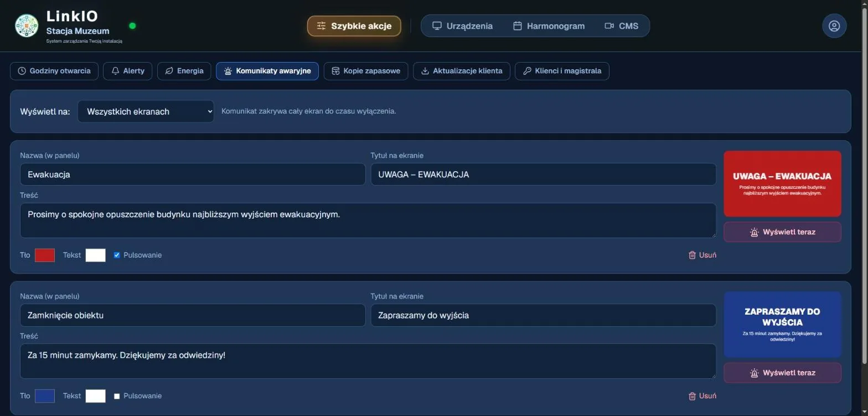Click the trash icon for Zamknięcie obiektu message
The width and height of the screenshot is (868, 416).
pyautogui.click(x=692, y=396)
